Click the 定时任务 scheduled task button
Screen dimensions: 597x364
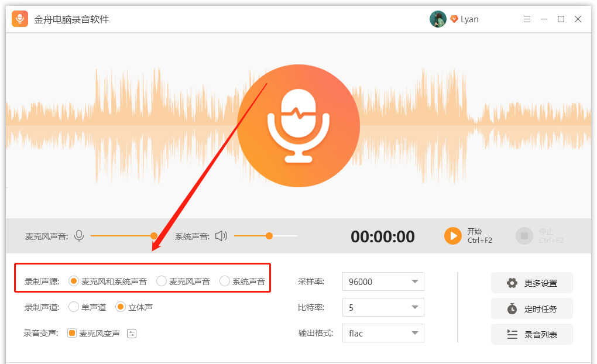(531, 309)
